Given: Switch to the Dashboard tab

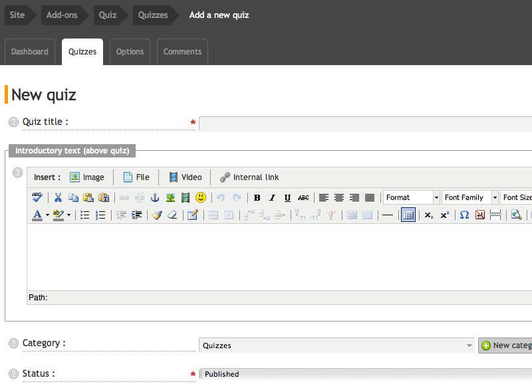Looking at the screenshot, I should [30, 52].
